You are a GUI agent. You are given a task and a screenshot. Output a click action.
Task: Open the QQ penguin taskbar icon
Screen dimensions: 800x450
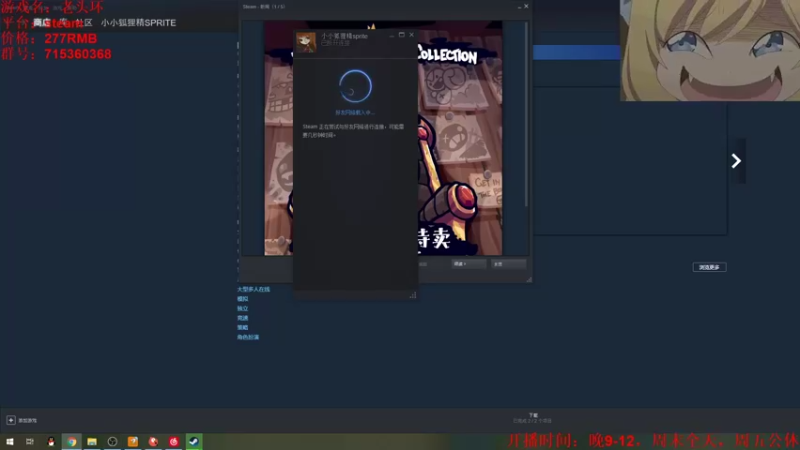pyautogui.click(x=51, y=442)
